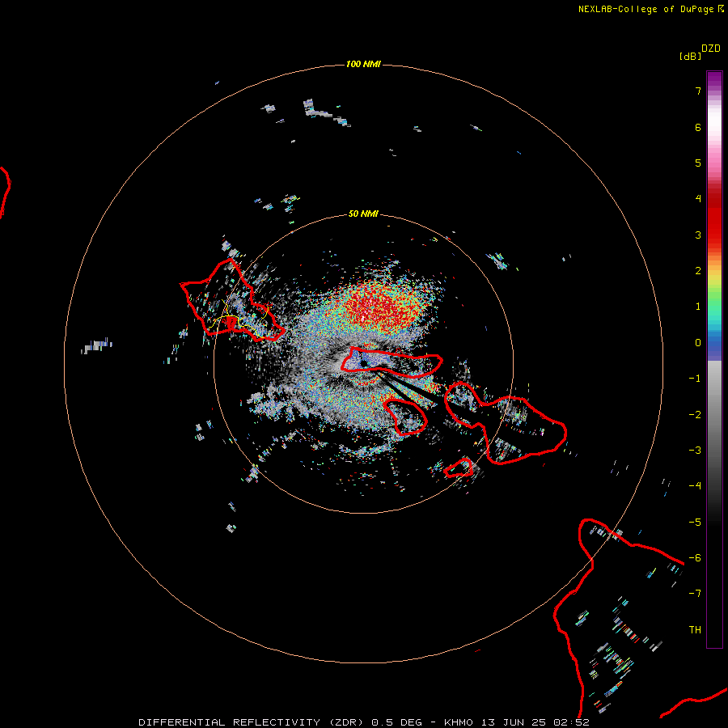Click the KHMO radar site identifier
Screen dimensions: 728x728
pyautogui.click(x=459, y=722)
